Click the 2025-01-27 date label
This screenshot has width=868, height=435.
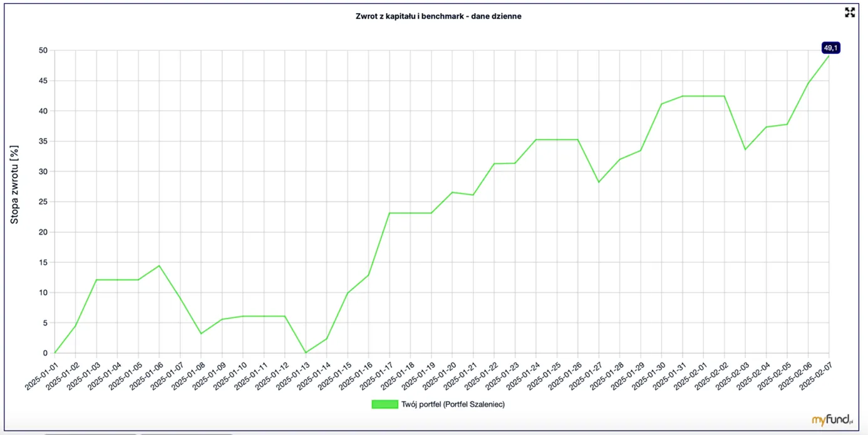(x=586, y=376)
